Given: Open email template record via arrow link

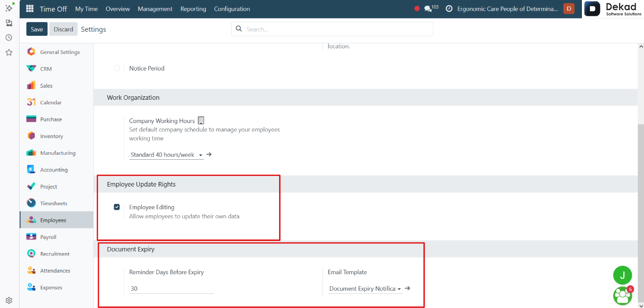Looking at the screenshot, I should click(x=408, y=288).
